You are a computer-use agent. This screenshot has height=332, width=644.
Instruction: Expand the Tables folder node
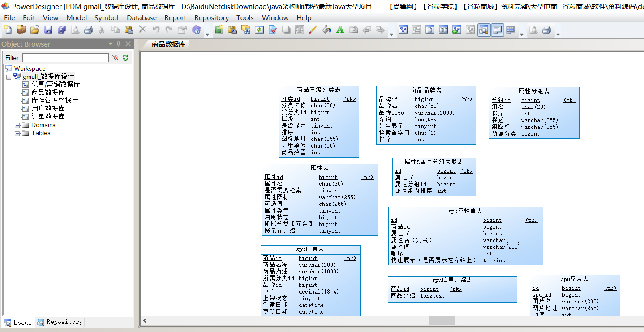tap(17, 133)
